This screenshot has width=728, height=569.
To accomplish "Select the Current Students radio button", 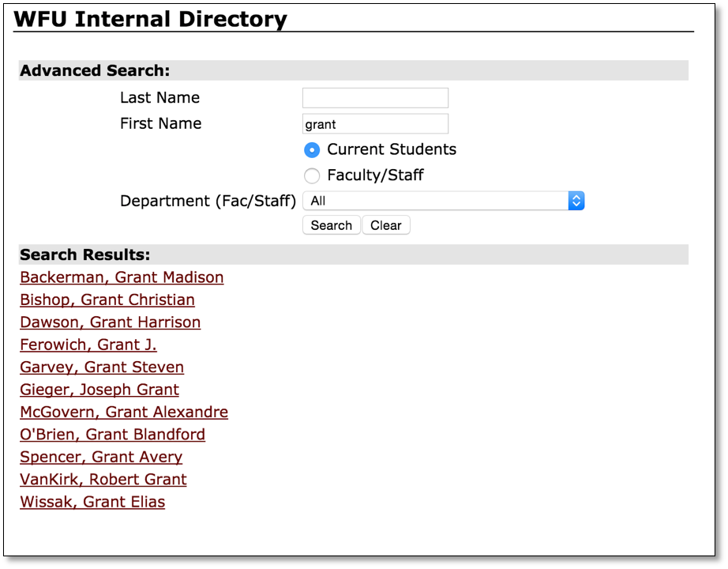I will pos(312,150).
